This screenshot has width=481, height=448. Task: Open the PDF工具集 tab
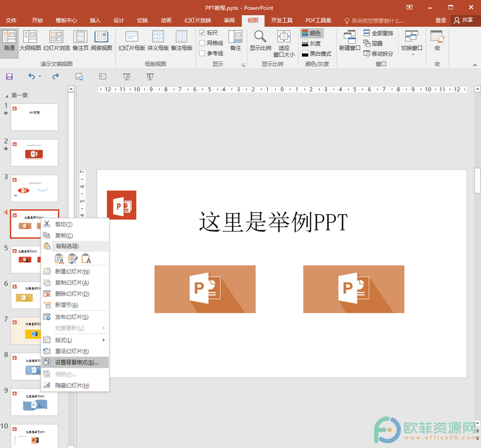point(318,20)
